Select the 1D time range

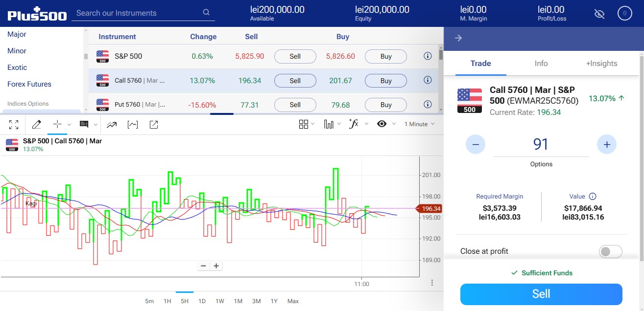[202, 301]
